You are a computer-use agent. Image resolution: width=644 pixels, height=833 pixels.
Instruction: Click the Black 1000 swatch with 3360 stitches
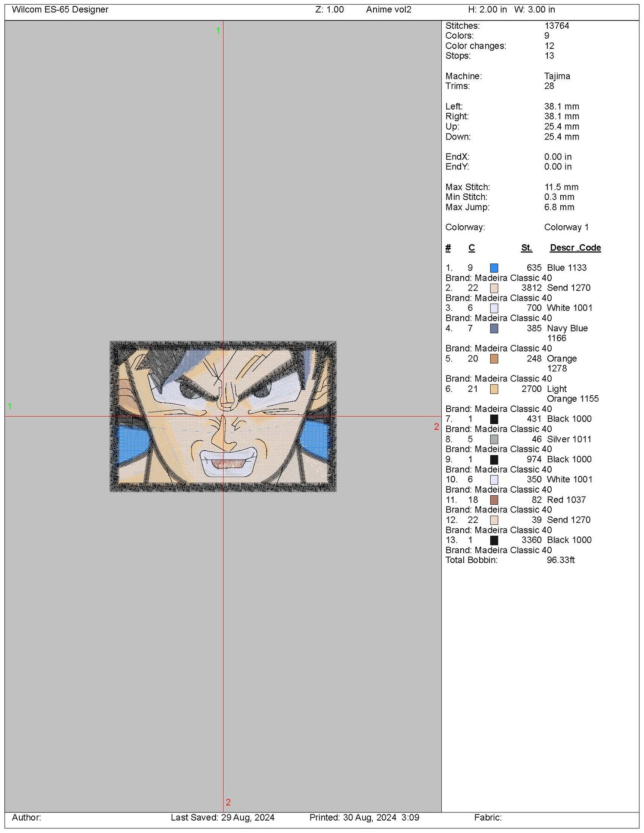[494, 540]
